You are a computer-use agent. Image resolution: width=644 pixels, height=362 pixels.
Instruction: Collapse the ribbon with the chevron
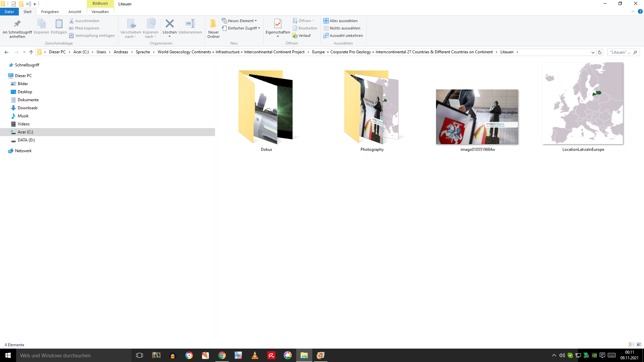(633, 11)
